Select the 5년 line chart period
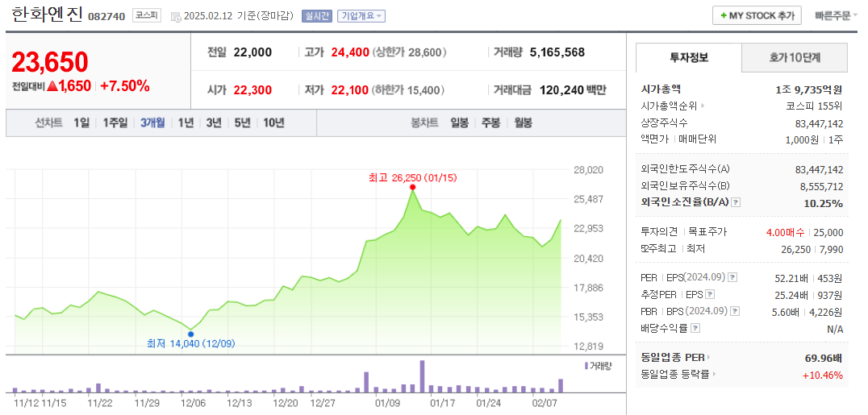The height and width of the screenshot is (415, 868). pyautogui.click(x=242, y=122)
